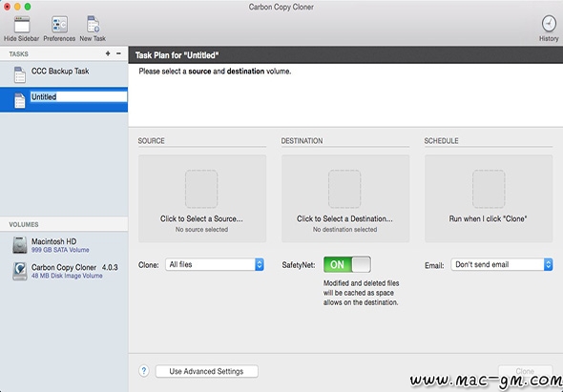Click the VOLUMES sidebar header
Viewport: 563px width, 392px height.
point(24,224)
